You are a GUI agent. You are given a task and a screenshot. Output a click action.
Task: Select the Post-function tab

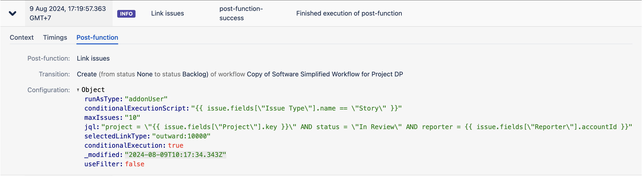tap(97, 37)
